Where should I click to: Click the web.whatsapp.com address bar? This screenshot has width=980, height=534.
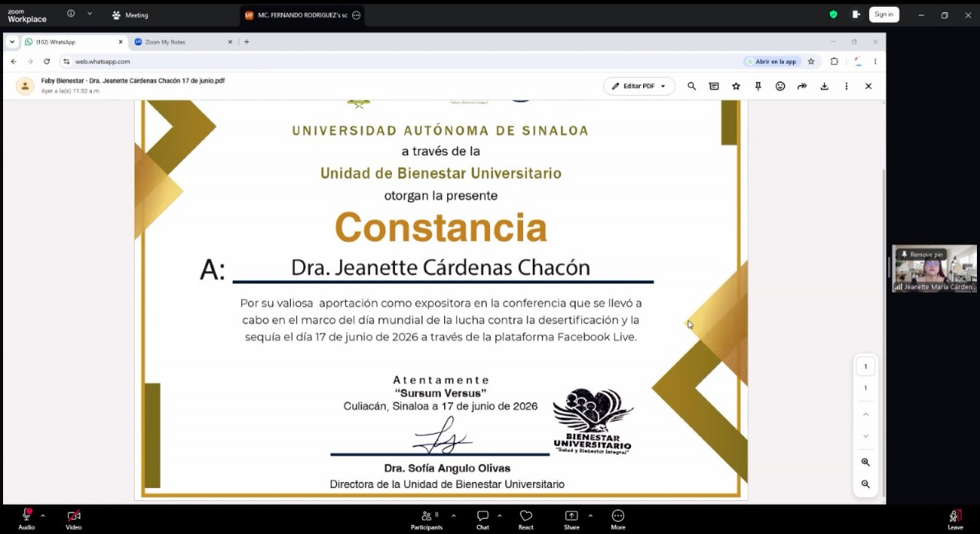[398, 61]
